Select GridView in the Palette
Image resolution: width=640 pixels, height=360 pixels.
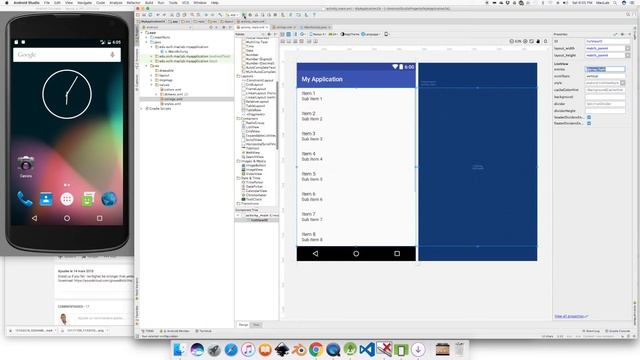coord(253,131)
